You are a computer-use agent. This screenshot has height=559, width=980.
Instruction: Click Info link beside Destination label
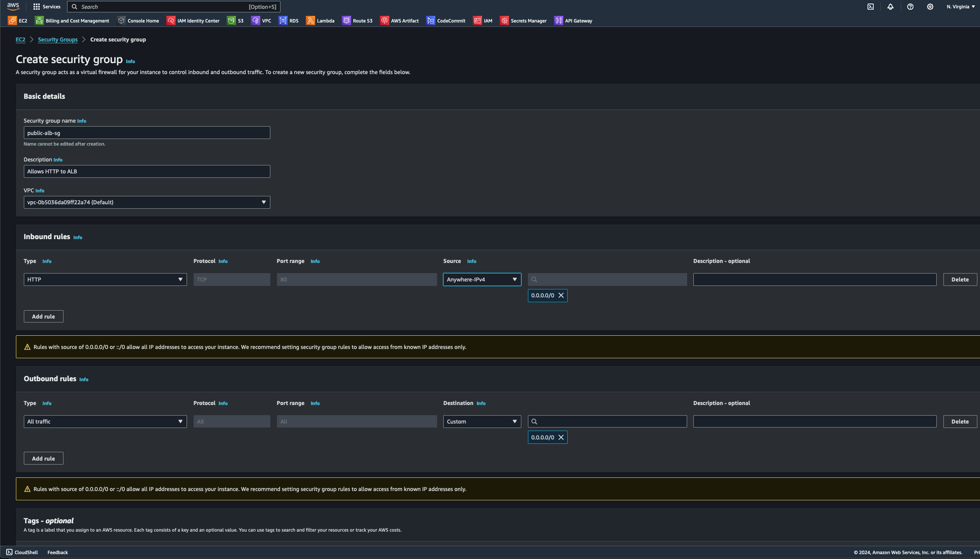tap(481, 404)
